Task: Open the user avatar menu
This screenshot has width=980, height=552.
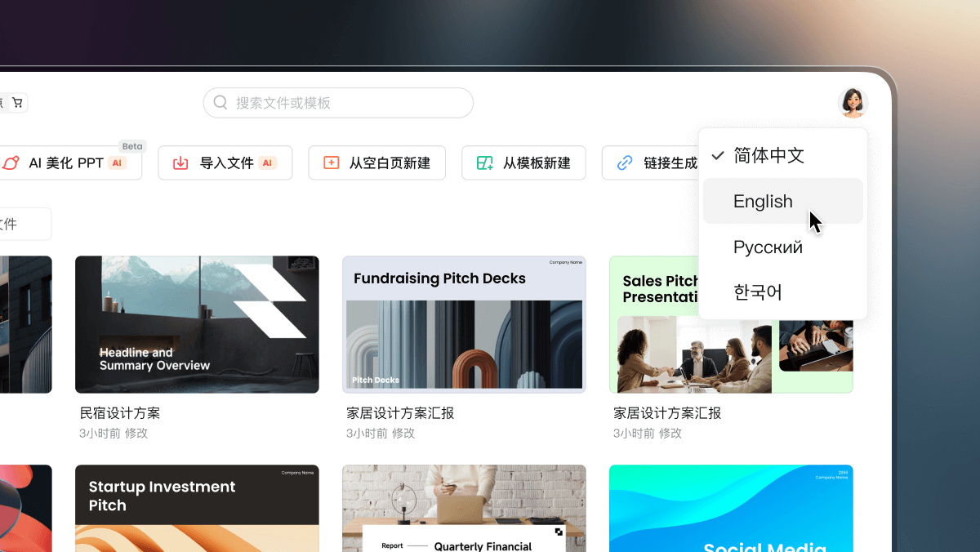Action: pyautogui.click(x=853, y=103)
